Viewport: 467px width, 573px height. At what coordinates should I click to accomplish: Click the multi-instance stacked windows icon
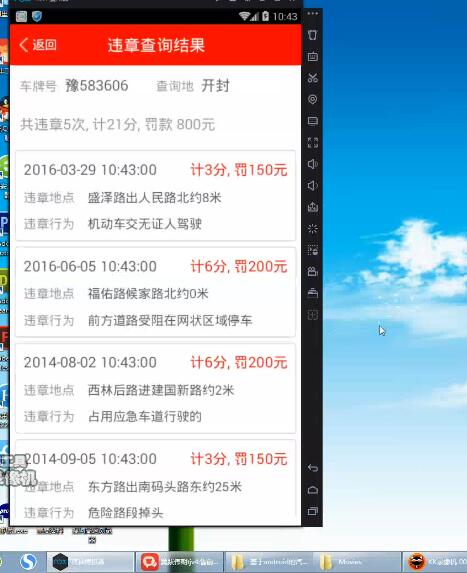tap(312, 293)
